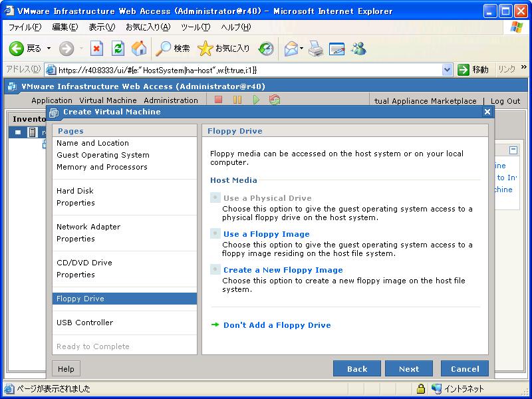The width and height of the screenshot is (532, 399).
Task: Select the Use a Floppy Image radio button
Action: (x=215, y=233)
